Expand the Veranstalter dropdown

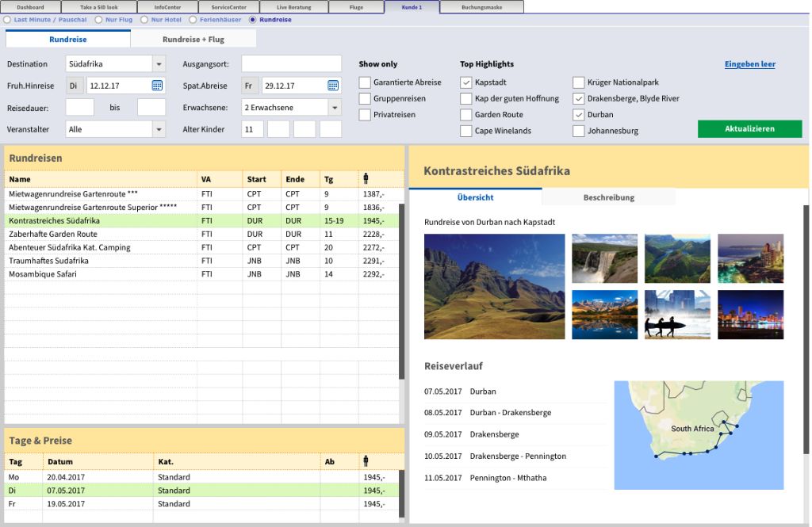point(159,129)
